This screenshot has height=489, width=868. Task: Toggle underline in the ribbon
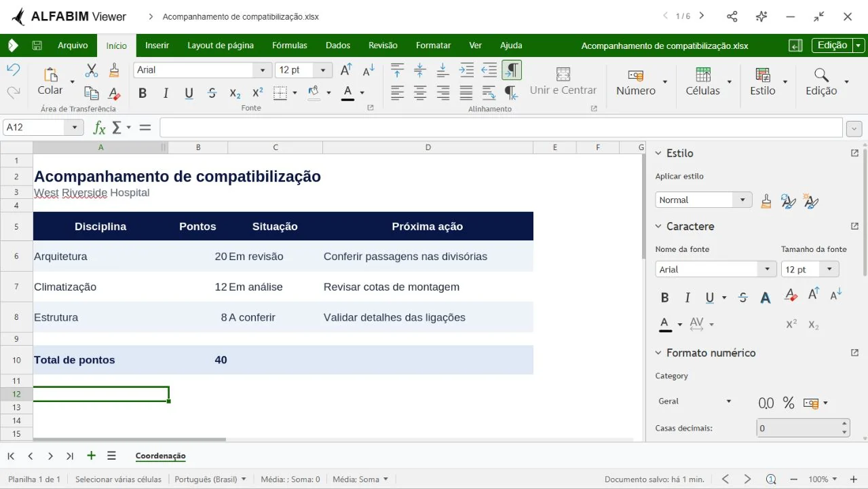tap(189, 93)
